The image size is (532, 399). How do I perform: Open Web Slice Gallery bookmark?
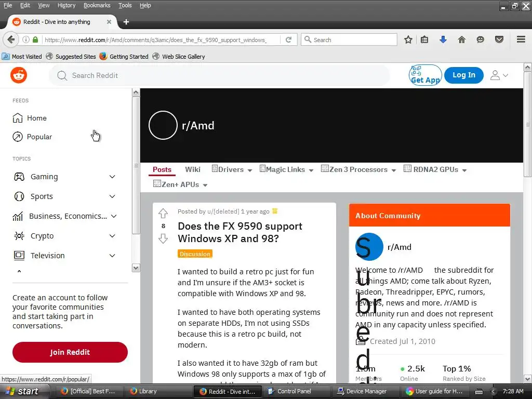[x=179, y=56]
